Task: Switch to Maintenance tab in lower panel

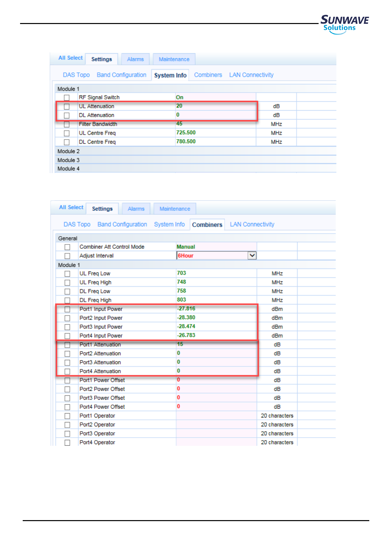Action: click(175, 209)
